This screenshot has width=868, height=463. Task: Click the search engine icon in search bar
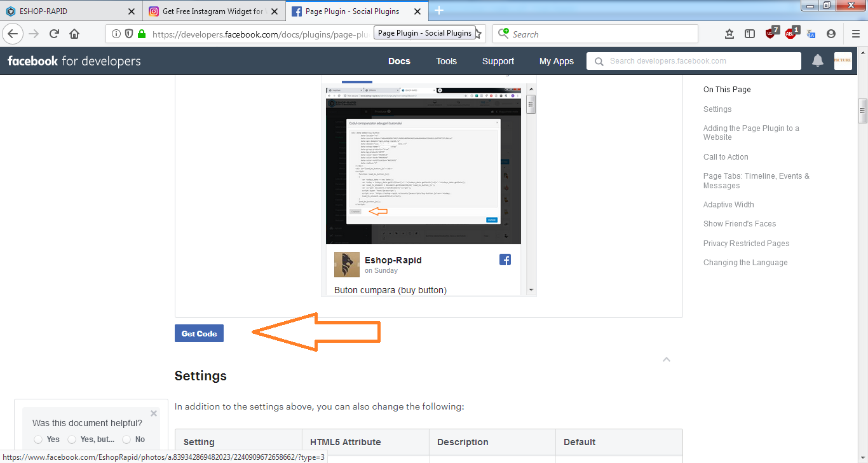505,34
